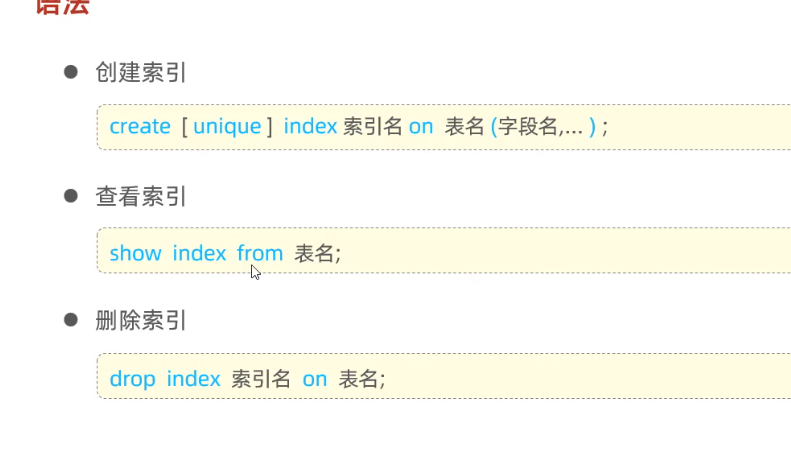The image size is (791, 449).
Task: Click 'index' in the create statement
Action: (310, 127)
